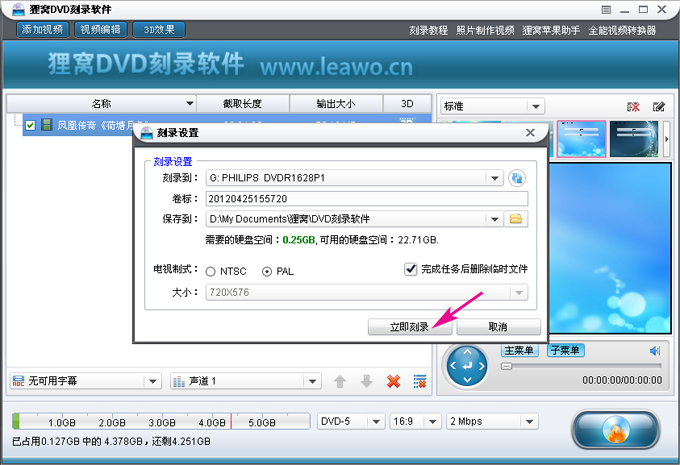Screen dimensions: 680x465
Task: Click the 输出大小 column header
Action: tap(336, 104)
